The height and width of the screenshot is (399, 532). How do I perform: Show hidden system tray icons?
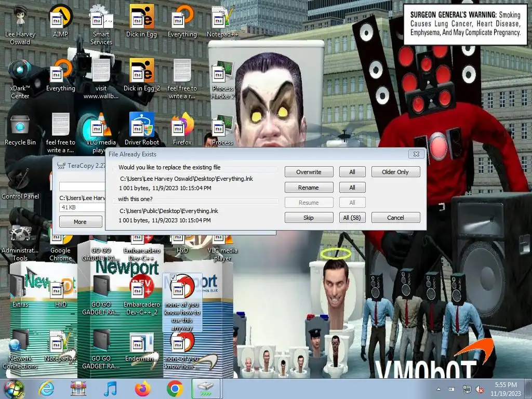click(438, 389)
